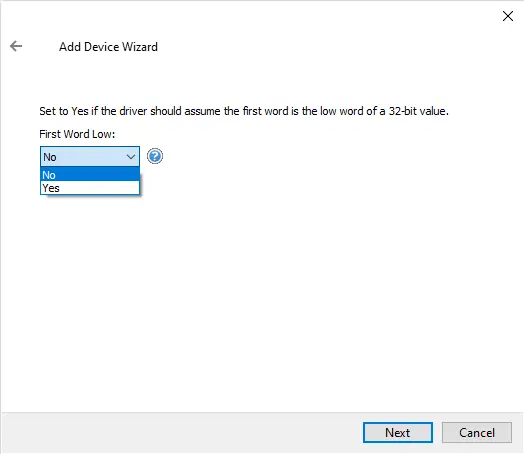Click the Next button
The height and width of the screenshot is (454, 524).
tap(398, 433)
